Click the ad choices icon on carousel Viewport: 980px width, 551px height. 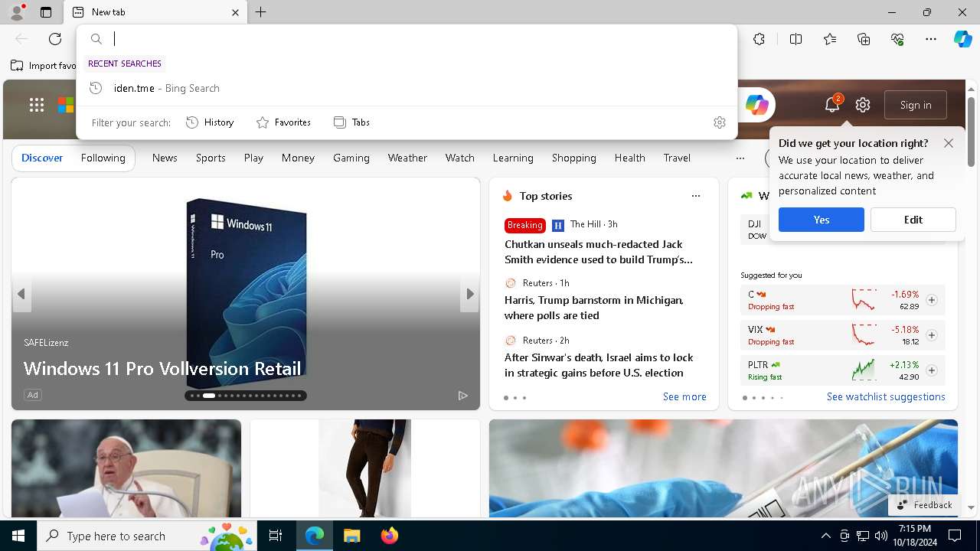pos(463,396)
